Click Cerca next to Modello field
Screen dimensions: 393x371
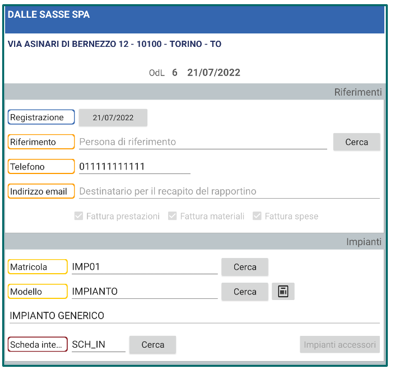click(245, 292)
